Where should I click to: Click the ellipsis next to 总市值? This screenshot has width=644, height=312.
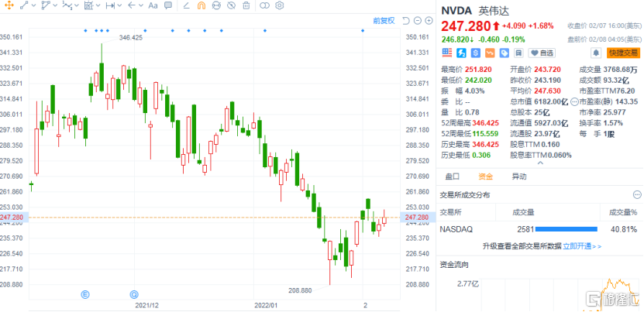(574, 101)
